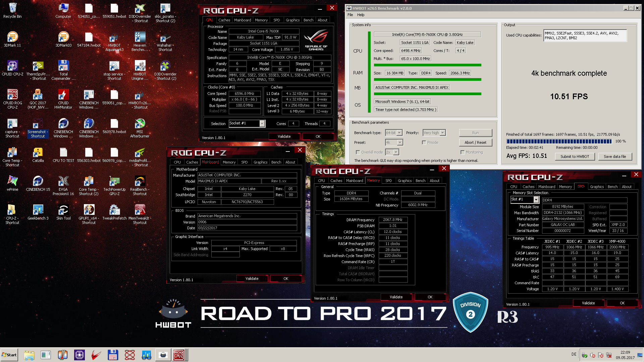The image size is (644, 362).
Task: Open the CPU TO TEST text file
Action: point(63,155)
